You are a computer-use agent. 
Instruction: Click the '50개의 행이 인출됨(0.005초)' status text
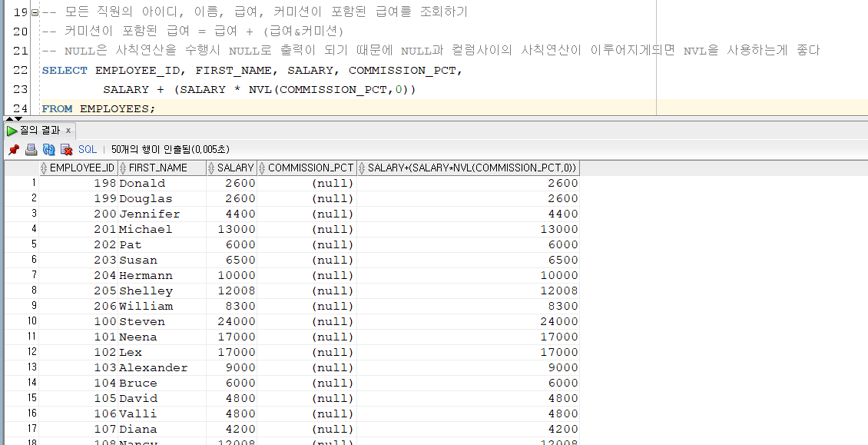click(x=171, y=150)
